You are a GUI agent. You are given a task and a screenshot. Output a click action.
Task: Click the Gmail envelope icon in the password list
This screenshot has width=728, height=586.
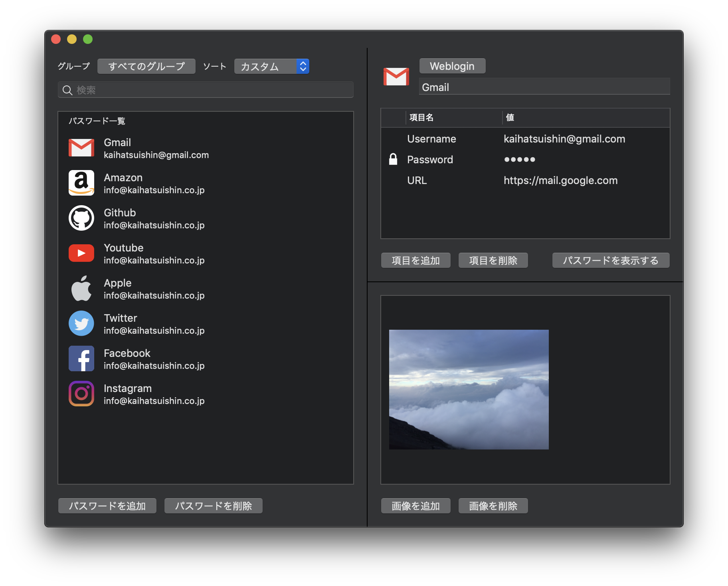coord(81,148)
